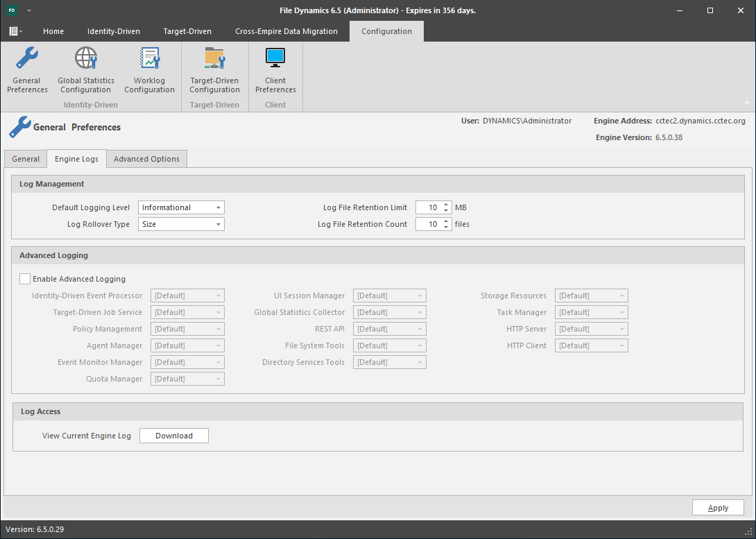Screen dimensions: 756x539
Task: Open the quick access toolbar dropdown arrow
Action: point(29,11)
